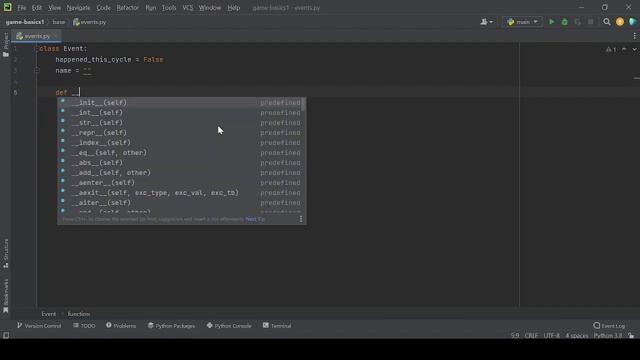Open the Navigate menu

[x=78, y=8]
